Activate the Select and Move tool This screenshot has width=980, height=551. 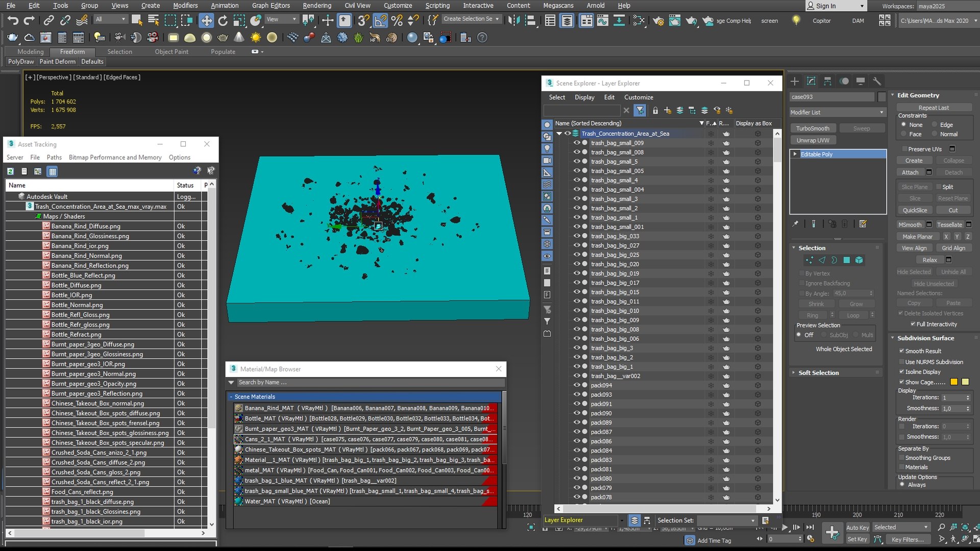click(x=206, y=20)
